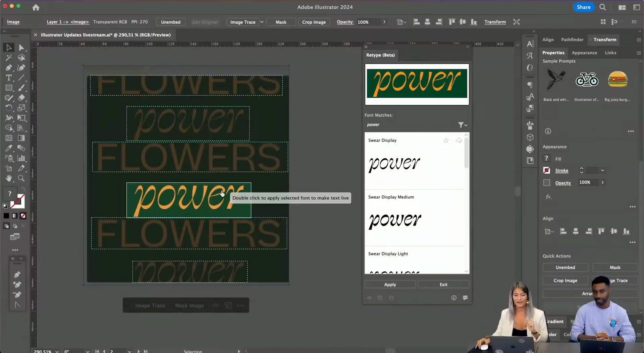Select the Eyedropper tool
Viewport: 644px width, 353px height.
pos(9,148)
